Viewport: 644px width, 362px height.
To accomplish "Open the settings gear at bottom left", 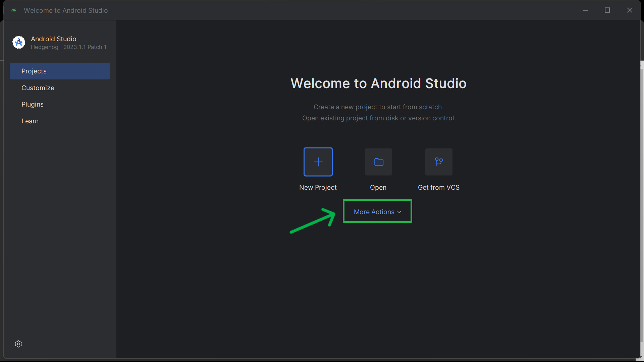I will (18, 344).
